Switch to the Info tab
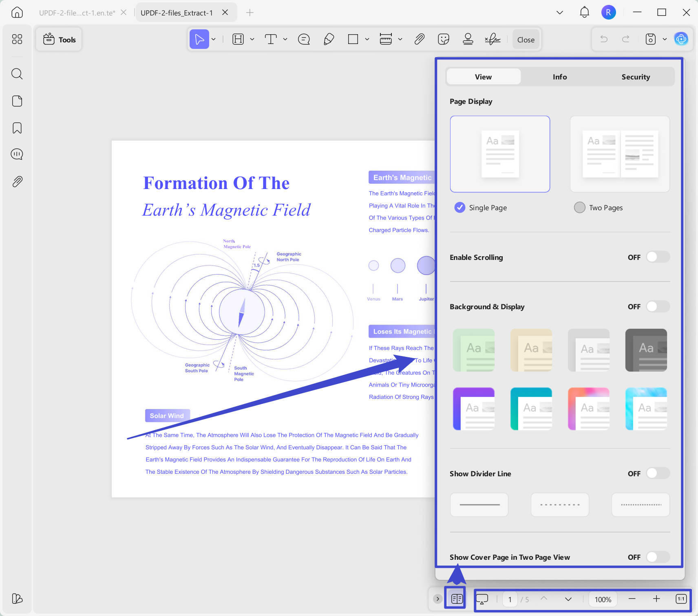698x616 pixels. [x=560, y=77]
